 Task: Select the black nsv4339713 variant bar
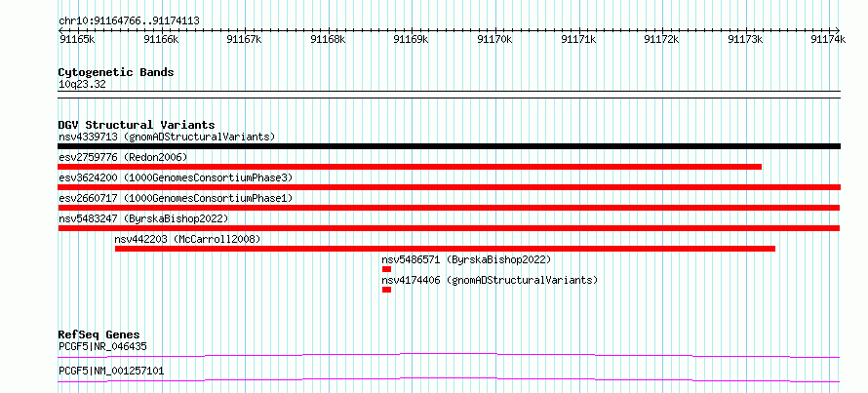pos(449,146)
